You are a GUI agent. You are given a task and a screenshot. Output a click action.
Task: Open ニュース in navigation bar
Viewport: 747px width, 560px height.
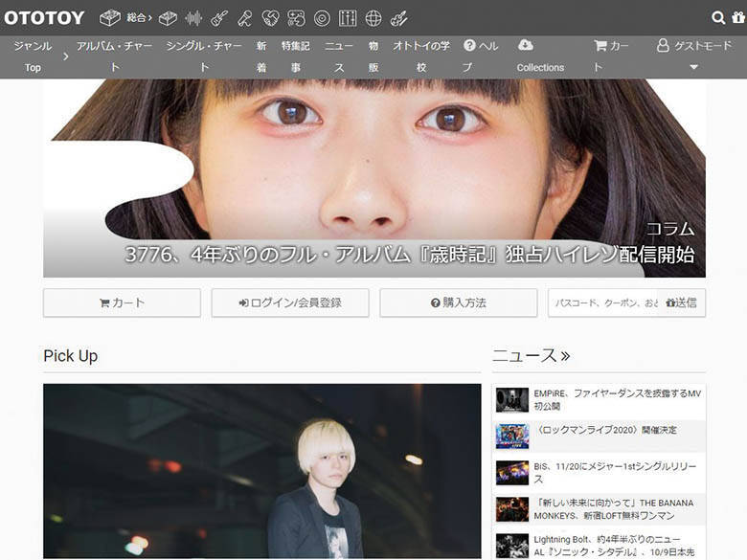339,56
